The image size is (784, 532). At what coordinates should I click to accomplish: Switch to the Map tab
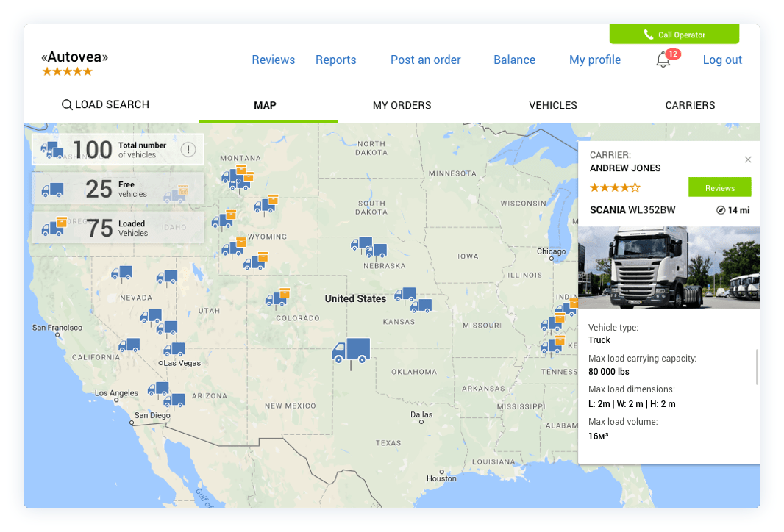click(x=265, y=105)
